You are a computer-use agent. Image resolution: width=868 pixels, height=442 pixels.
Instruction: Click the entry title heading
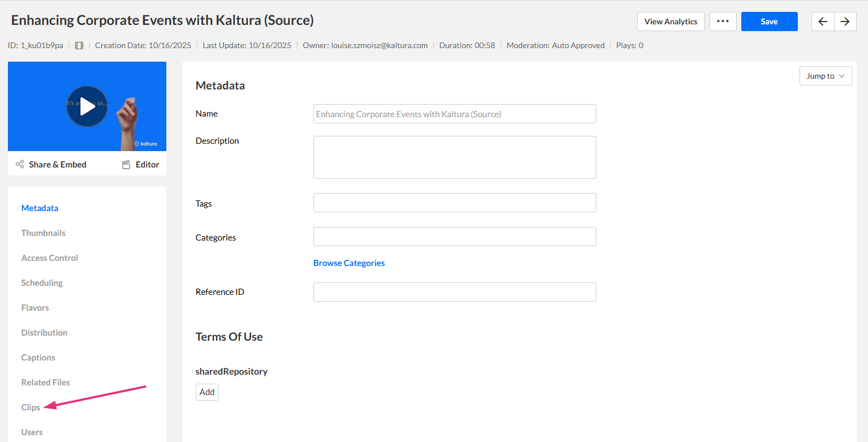162,20
